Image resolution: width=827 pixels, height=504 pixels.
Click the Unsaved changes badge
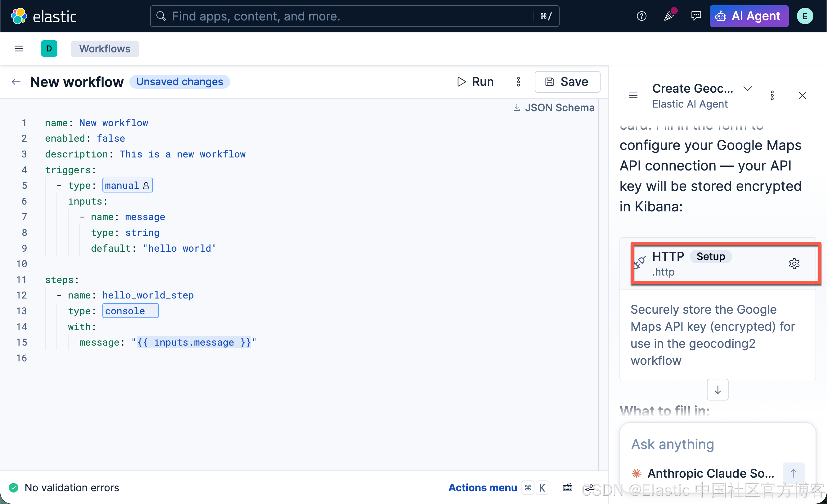180,82
